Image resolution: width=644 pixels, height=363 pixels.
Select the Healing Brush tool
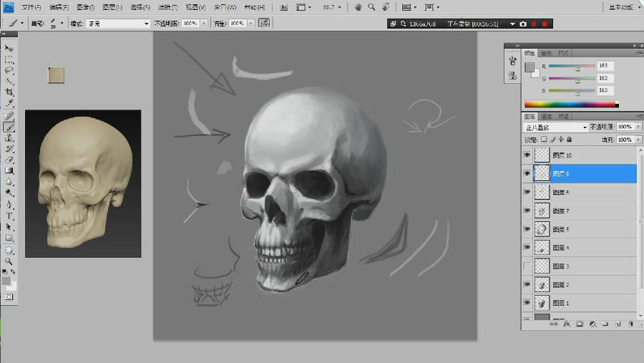point(9,115)
